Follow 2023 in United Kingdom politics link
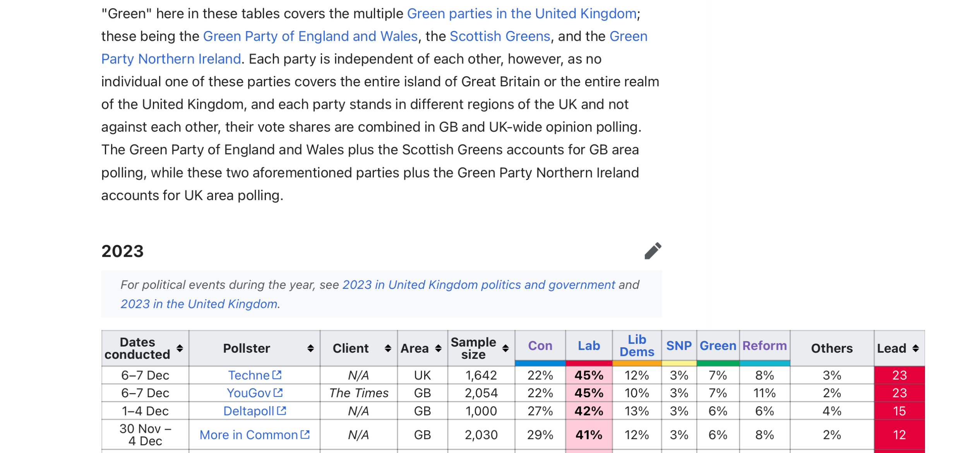Viewport: 980px width, 453px height. 478,285
